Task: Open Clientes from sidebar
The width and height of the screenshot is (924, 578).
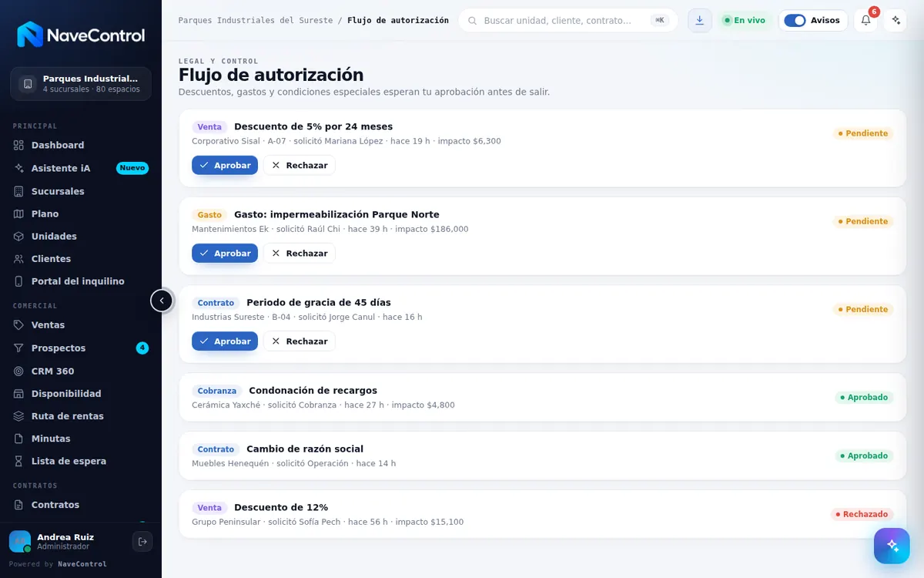Action: [x=81, y=259]
